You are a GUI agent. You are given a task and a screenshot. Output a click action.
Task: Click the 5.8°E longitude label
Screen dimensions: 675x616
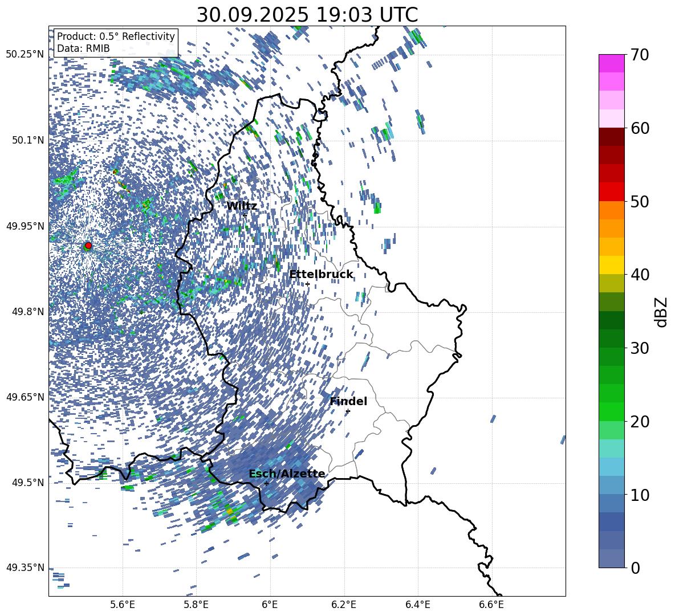196,605
